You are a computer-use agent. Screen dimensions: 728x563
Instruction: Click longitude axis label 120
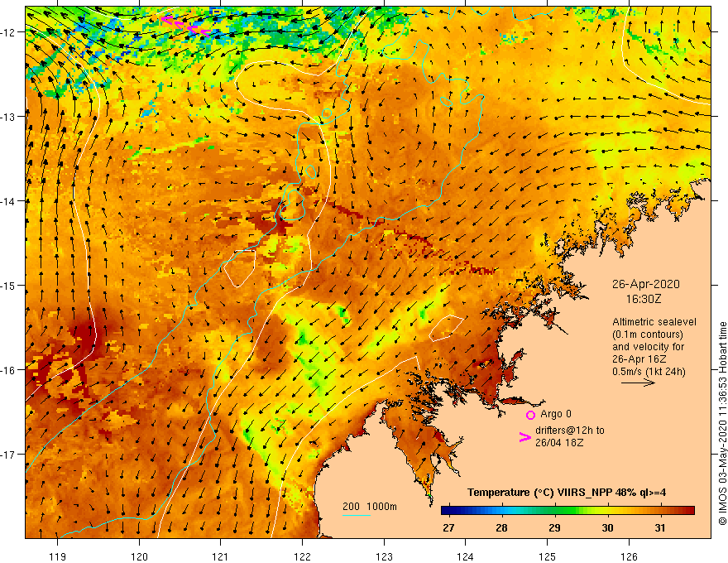tap(139, 556)
